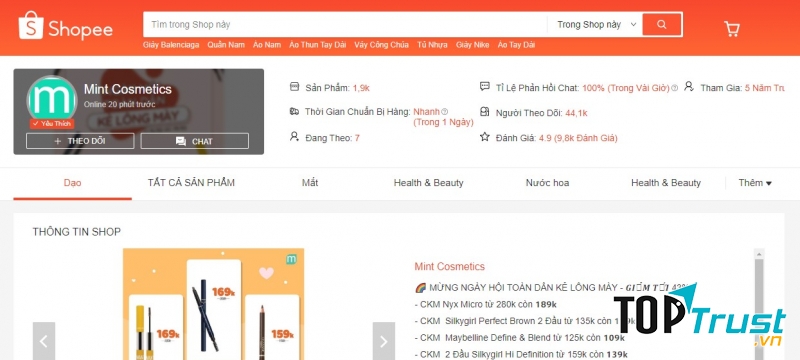
Task: Select the Health & Beauty tab beside Thêm
Action: tap(666, 183)
